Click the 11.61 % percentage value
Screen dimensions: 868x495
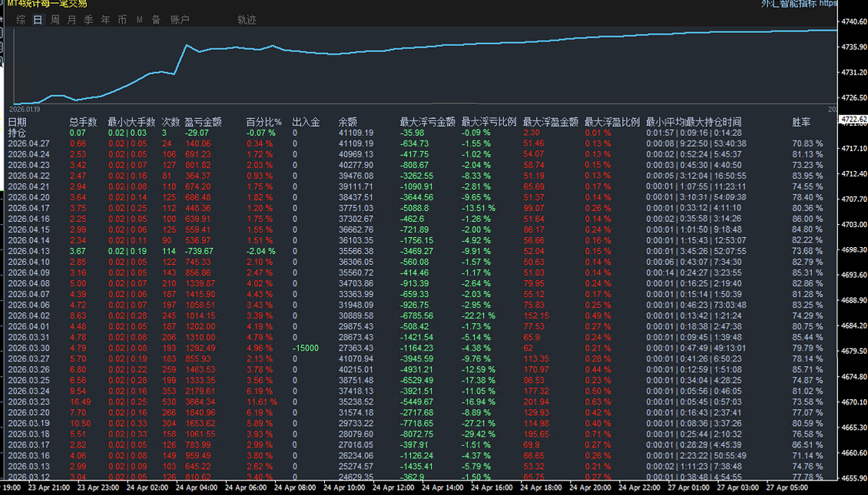[x=262, y=402]
